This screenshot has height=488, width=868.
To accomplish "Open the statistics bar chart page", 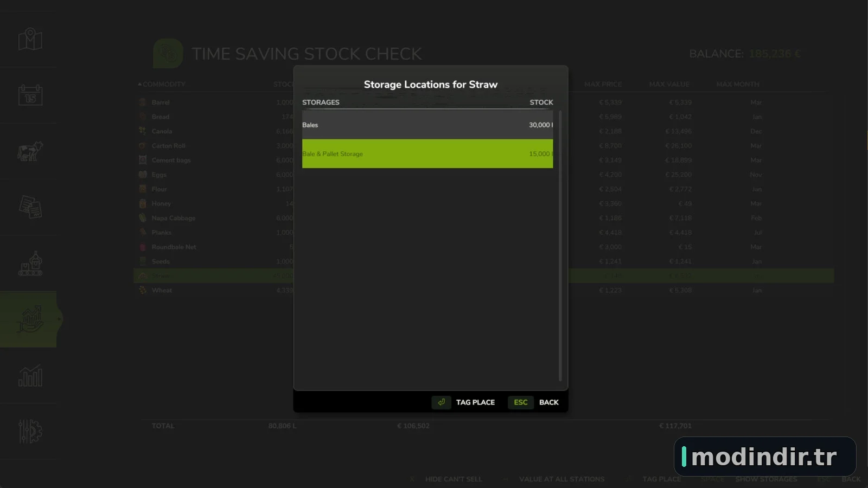I will (x=30, y=375).
